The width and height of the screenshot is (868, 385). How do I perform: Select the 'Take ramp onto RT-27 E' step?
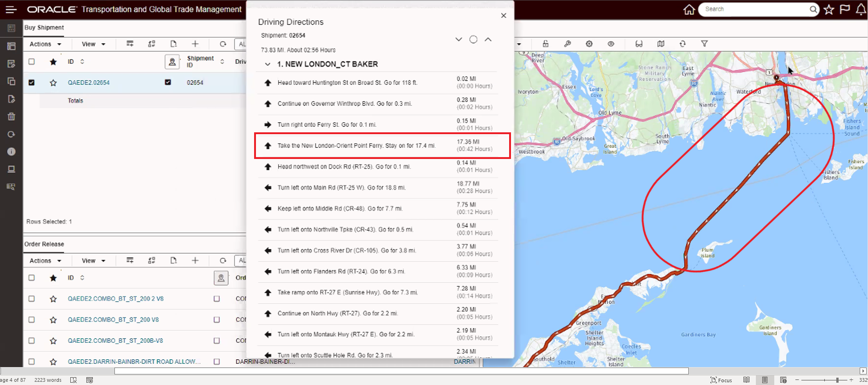pos(378,293)
